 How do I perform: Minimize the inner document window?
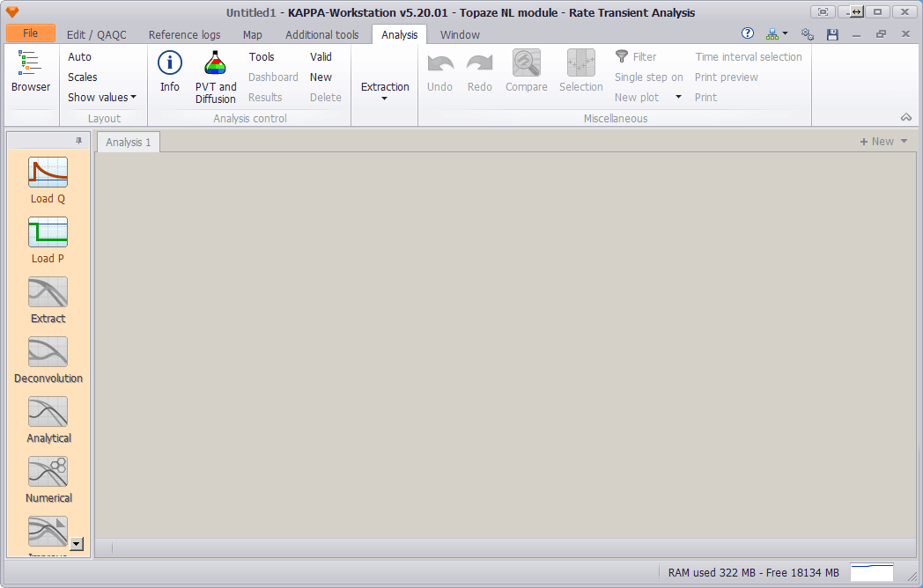coord(856,34)
